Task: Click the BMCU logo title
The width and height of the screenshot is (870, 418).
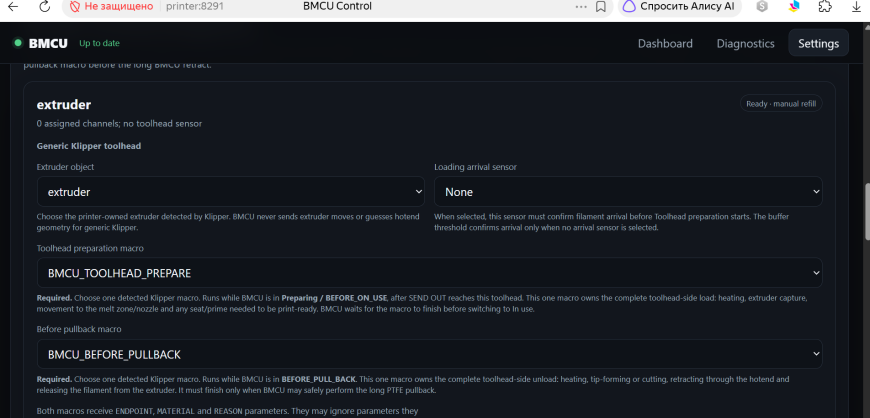Action: point(48,43)
